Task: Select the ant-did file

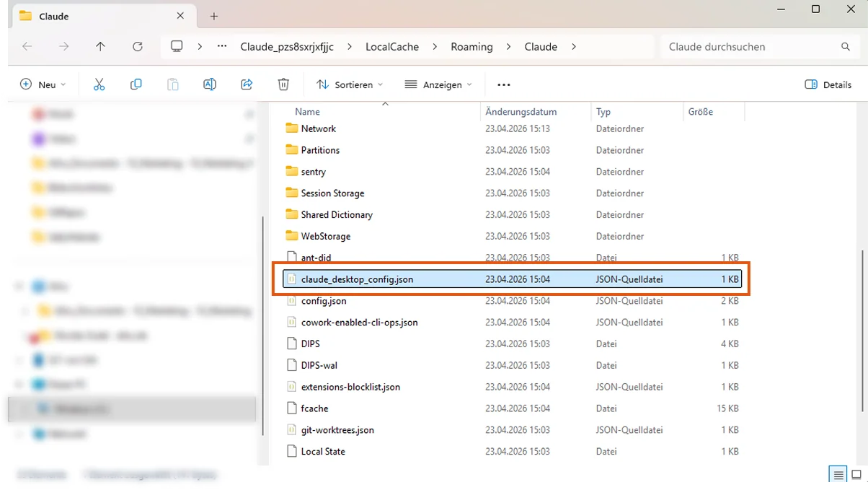Action: tap(512, 258)
